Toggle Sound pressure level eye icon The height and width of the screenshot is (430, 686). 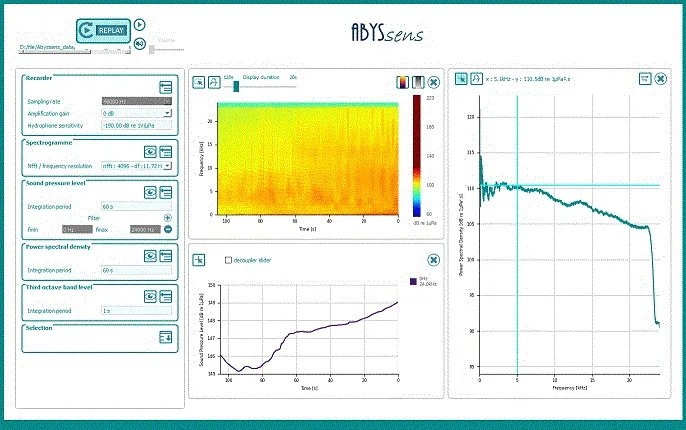pos(150,191)
